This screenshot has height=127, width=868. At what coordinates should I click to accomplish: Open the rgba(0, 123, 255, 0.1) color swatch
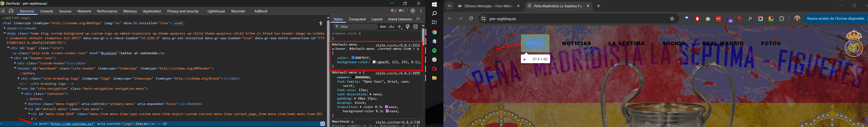(x=374, y=62)
